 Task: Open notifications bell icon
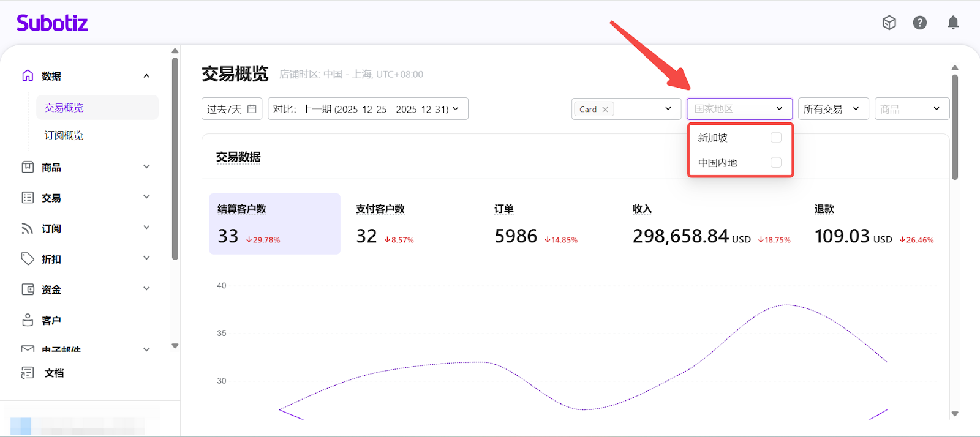coord(953,23)
